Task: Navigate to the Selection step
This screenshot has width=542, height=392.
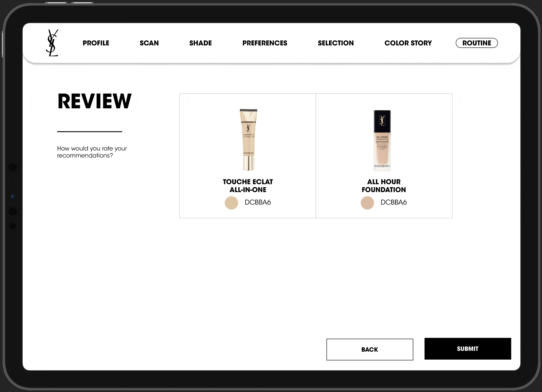Action: [336, 43]
